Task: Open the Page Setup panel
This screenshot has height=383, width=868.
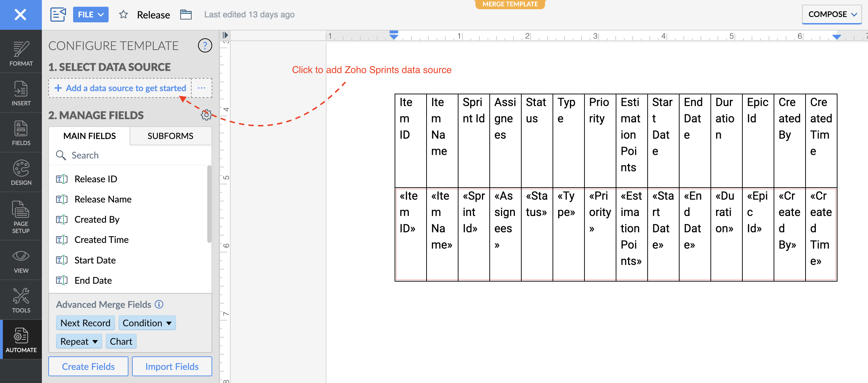Action: (x=21, y=217)
